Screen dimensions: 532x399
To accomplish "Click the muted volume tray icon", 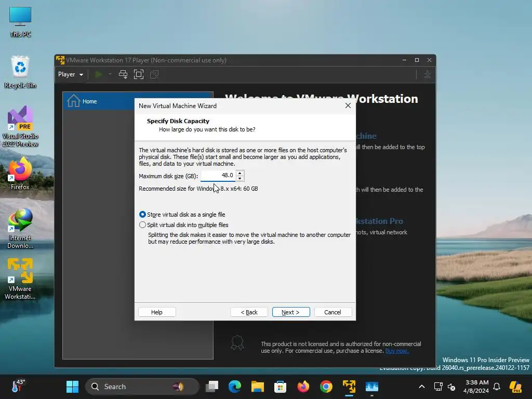I will (451, 387).
